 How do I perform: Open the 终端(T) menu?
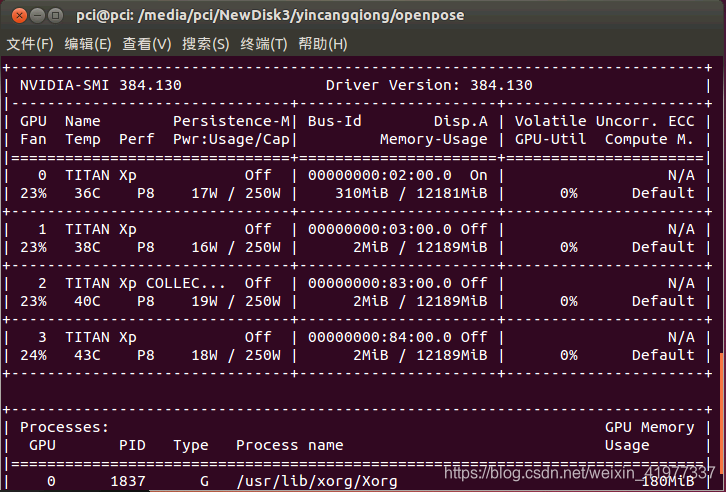coord(263,44)
